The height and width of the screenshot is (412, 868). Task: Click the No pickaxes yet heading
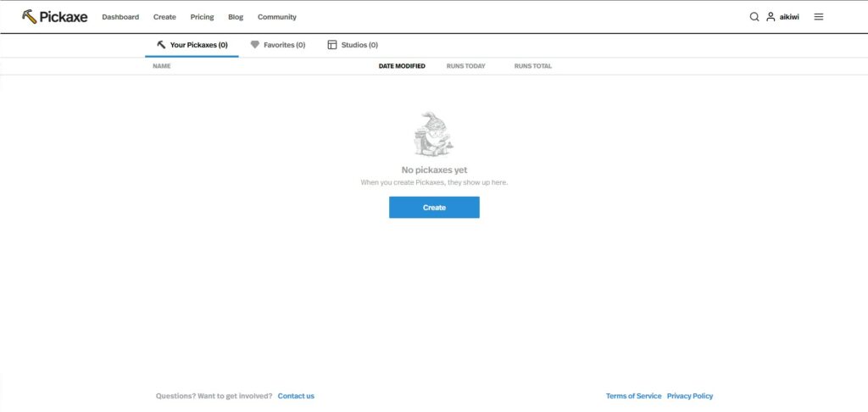(x=434, y=170)
